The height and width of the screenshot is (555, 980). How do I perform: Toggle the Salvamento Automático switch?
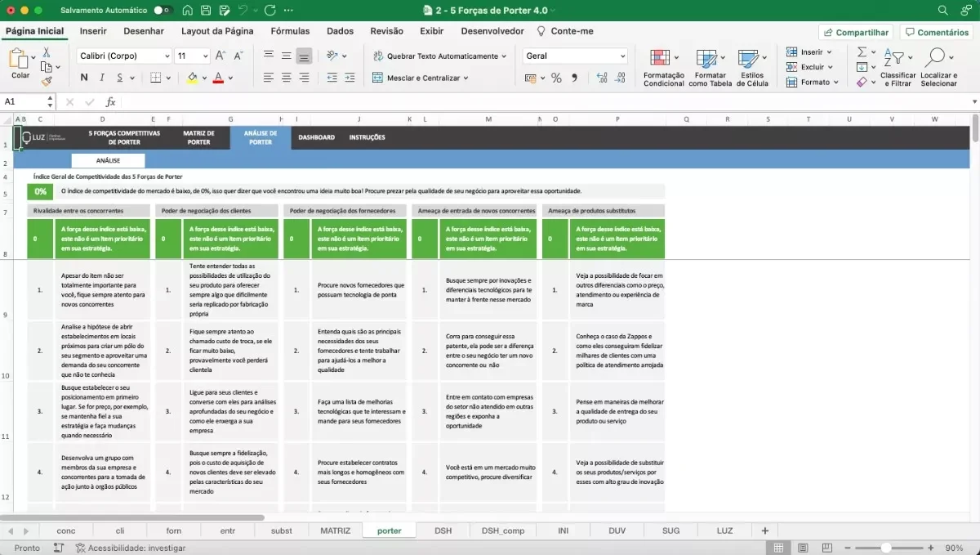163,11
